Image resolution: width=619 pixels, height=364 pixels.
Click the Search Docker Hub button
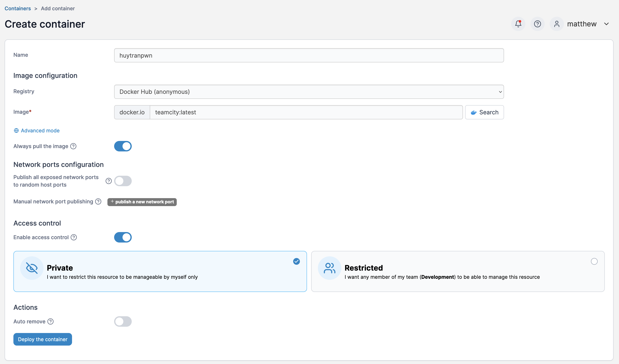(484, 112)
